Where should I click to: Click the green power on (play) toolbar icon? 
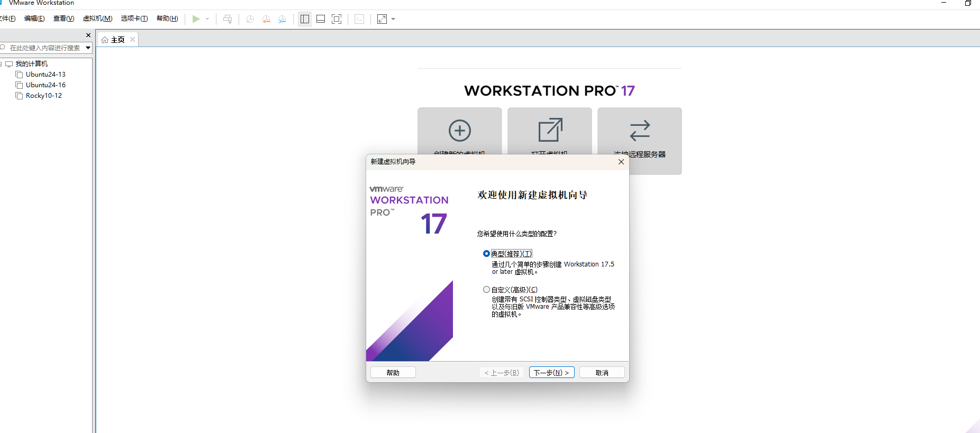196,19
